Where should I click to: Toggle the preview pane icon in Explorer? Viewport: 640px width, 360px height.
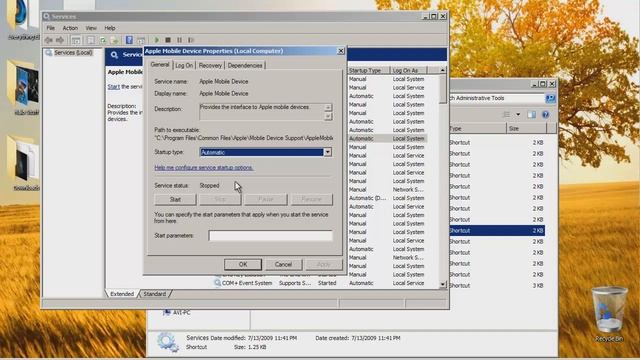click(x=531, y=115)
